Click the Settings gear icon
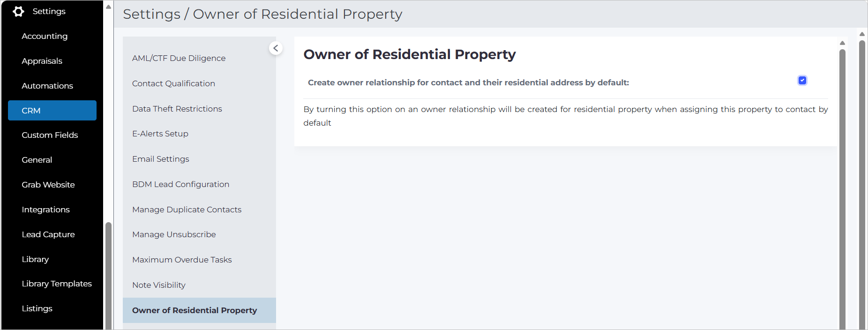Image resolution: width=868 pixels, height=330 pixels. coord(18,11)
